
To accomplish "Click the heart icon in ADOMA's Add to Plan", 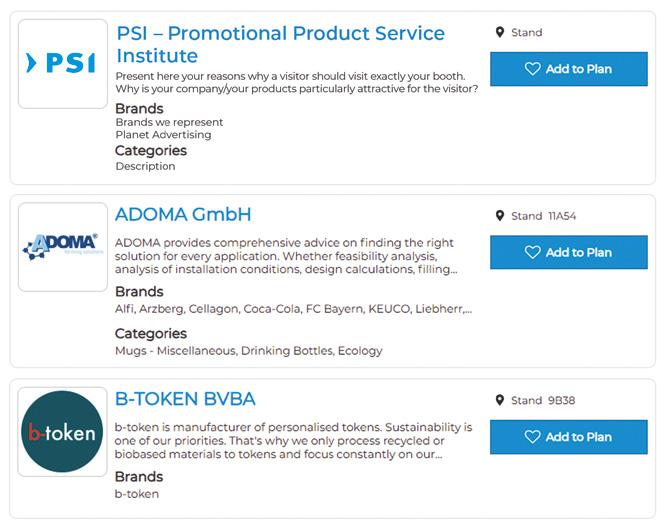I will [532, 253].
